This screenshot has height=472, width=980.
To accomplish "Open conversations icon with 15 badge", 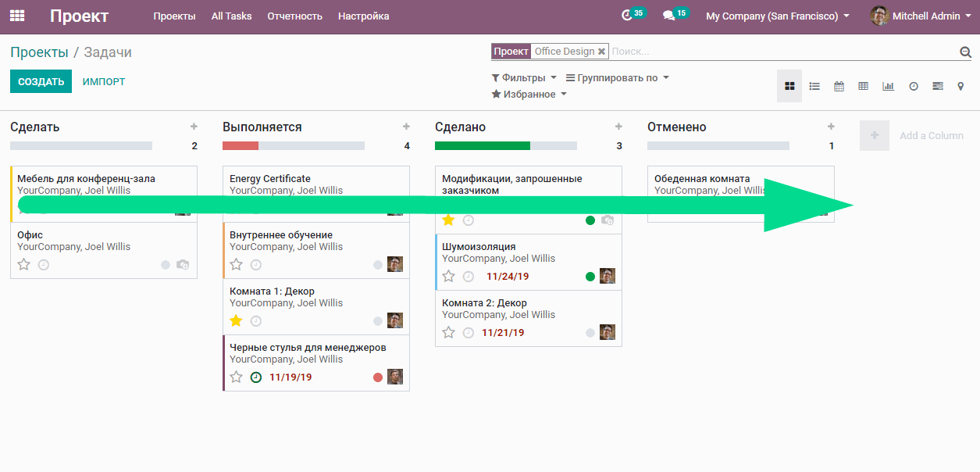I will click(x=668, y=16).
